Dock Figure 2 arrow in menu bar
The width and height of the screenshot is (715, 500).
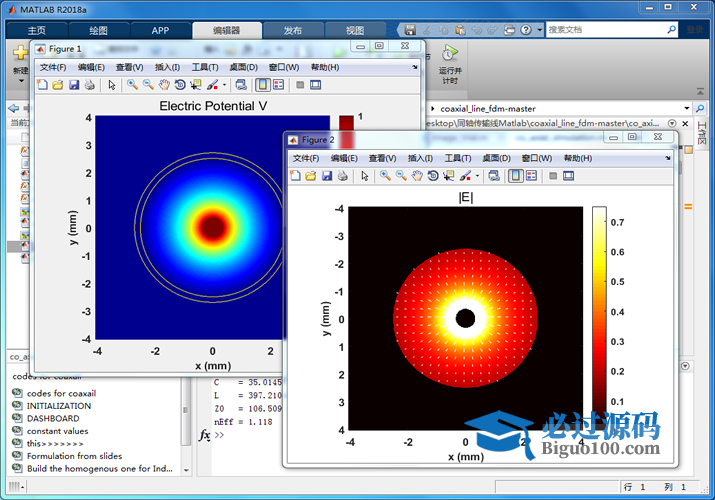668,158
